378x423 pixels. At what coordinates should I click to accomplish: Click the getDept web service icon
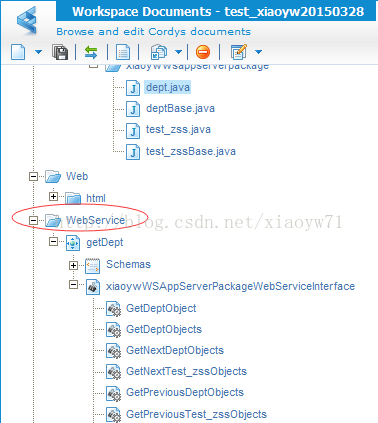point(73,243)
